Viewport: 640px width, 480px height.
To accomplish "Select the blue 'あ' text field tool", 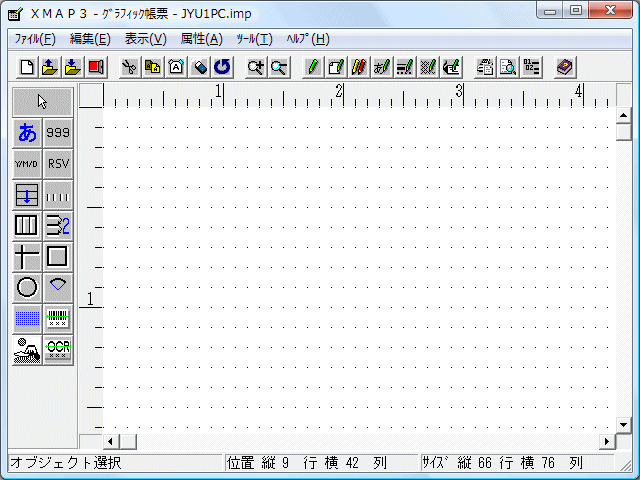I will point(27,133).
